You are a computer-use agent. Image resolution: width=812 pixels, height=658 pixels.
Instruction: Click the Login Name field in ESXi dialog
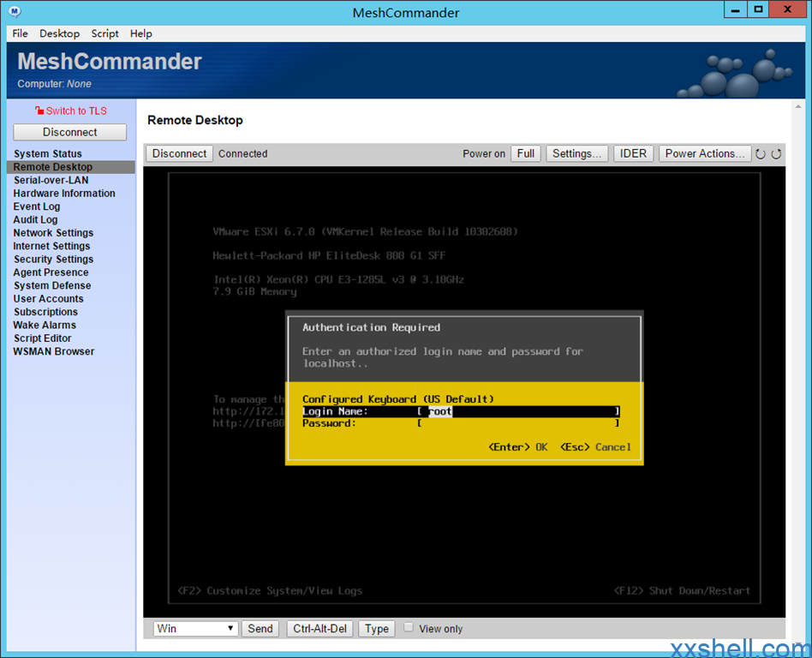[518, 411]
